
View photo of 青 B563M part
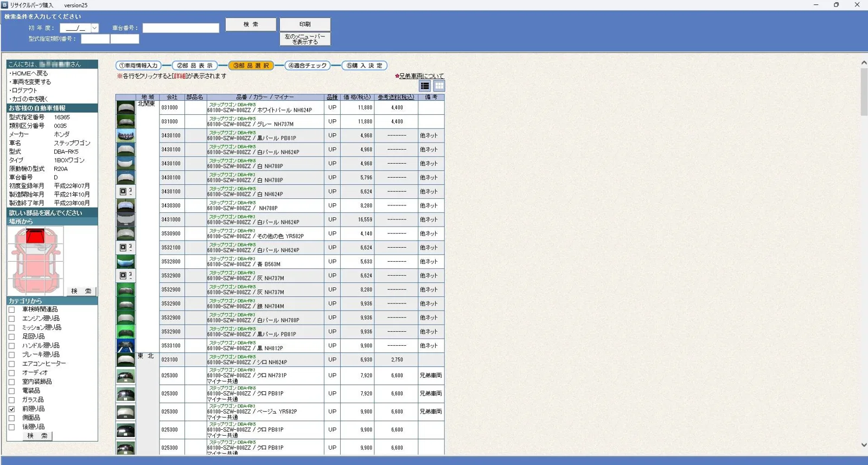[x=126, y=262]
